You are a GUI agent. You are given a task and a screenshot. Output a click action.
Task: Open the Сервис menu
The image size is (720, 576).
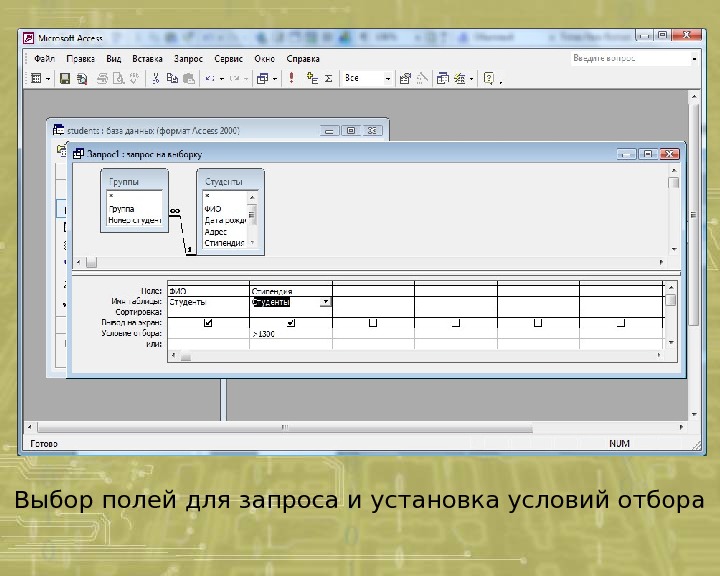click(x=228, y=59)
